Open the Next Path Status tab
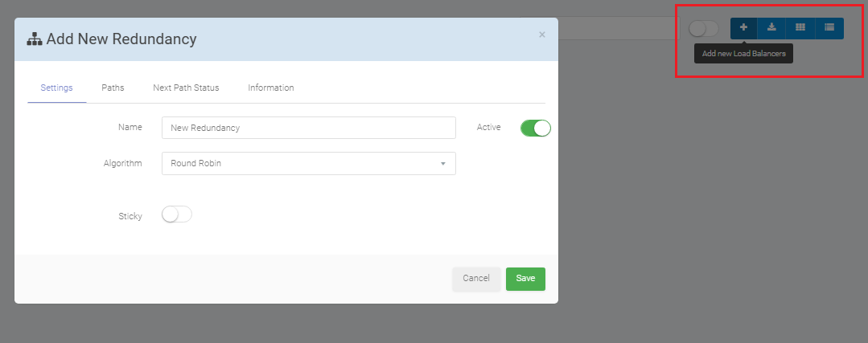868x343 pixels. pos(186,88)
